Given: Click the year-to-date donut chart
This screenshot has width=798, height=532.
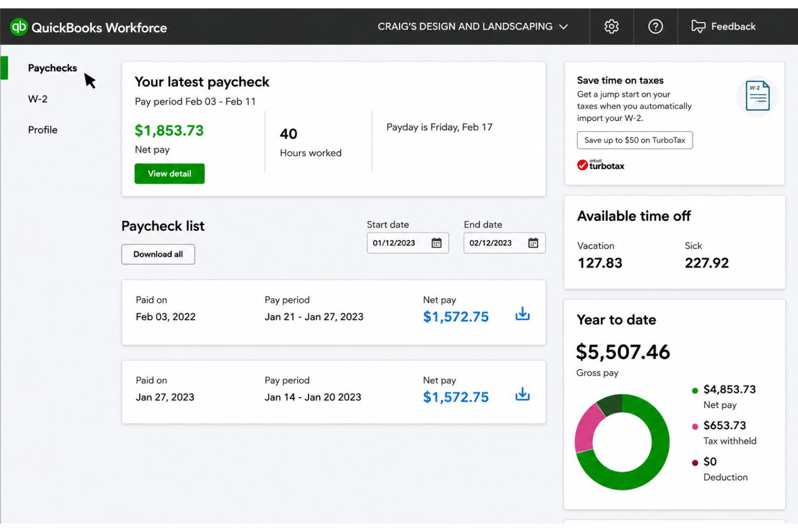Looking at the screenshot, I should (622, 442).
